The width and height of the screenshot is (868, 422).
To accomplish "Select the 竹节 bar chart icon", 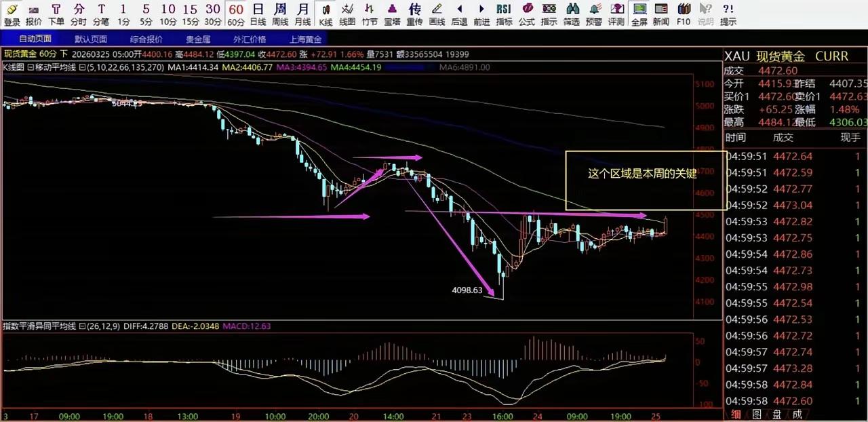I will click(370, 14).
